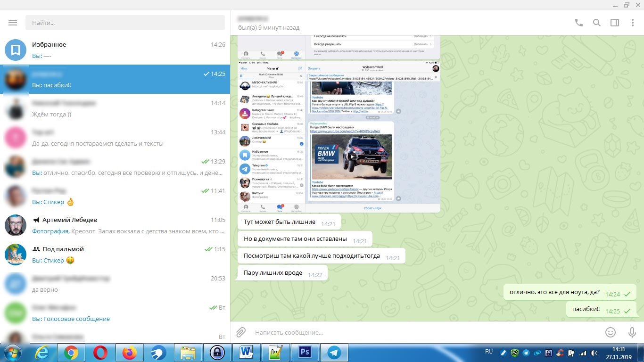Open the three-dot chat options menu
The image size is (644, 362).
(x=632, y=23)
